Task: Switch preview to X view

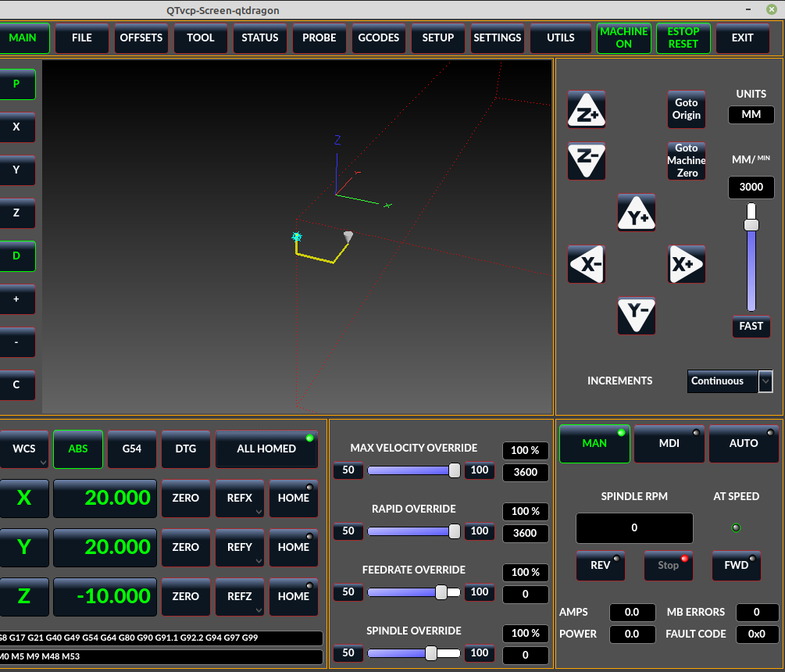Action: pyautogui.click(x=16, y=127)
